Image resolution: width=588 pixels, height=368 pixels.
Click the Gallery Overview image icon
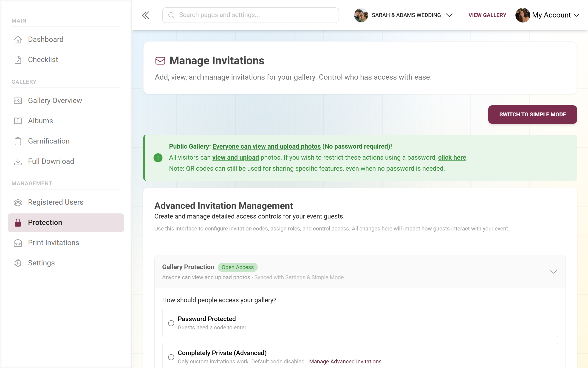point(18,101)
